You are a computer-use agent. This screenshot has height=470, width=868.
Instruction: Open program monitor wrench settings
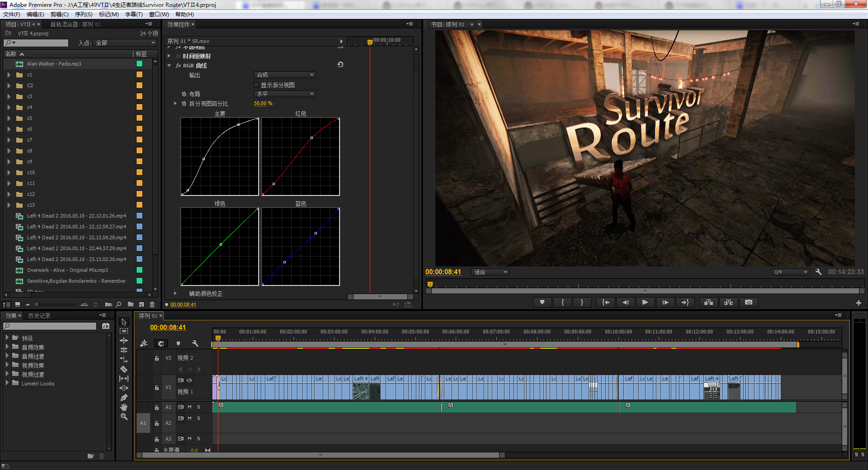click(x=818, y=272)
